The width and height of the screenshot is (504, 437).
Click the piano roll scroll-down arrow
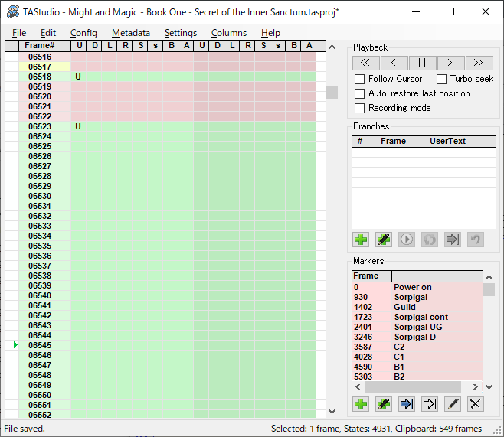(332, 411)
